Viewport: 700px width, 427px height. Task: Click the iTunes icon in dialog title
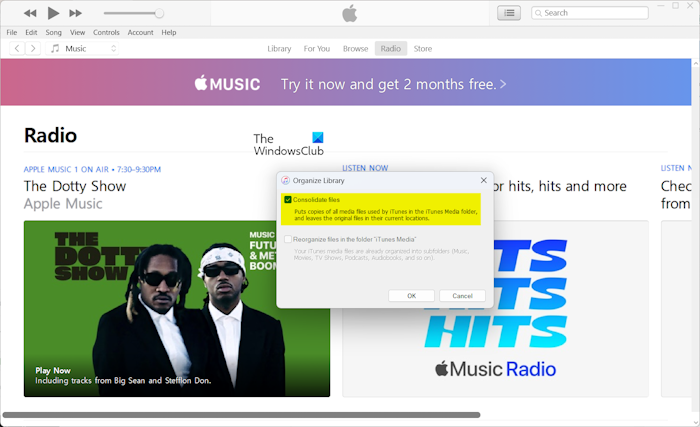[x=285, y=180]
